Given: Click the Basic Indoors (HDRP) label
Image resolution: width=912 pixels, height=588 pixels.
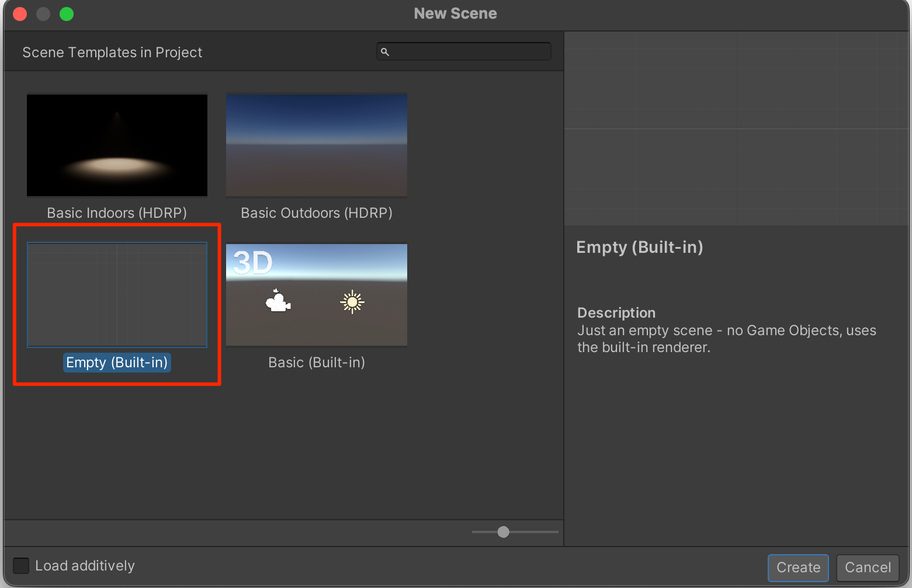Looking at the screenshot, I should coord(117,213).
